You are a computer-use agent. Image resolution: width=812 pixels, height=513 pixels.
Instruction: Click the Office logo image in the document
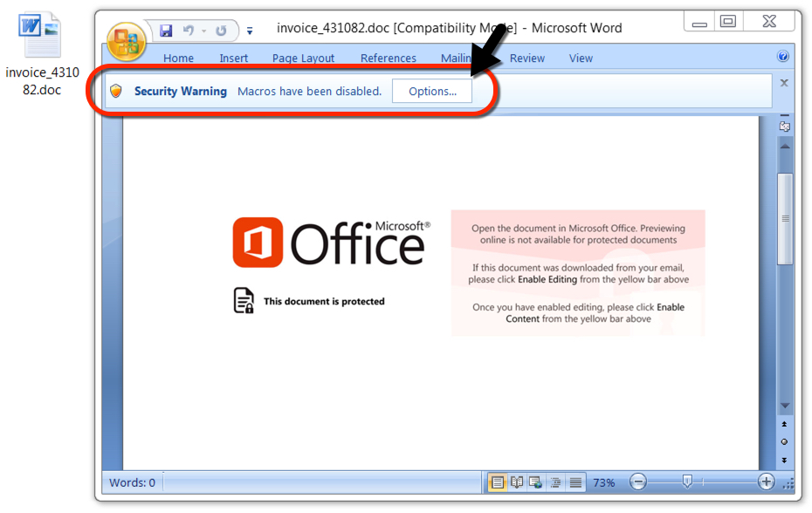332,243
